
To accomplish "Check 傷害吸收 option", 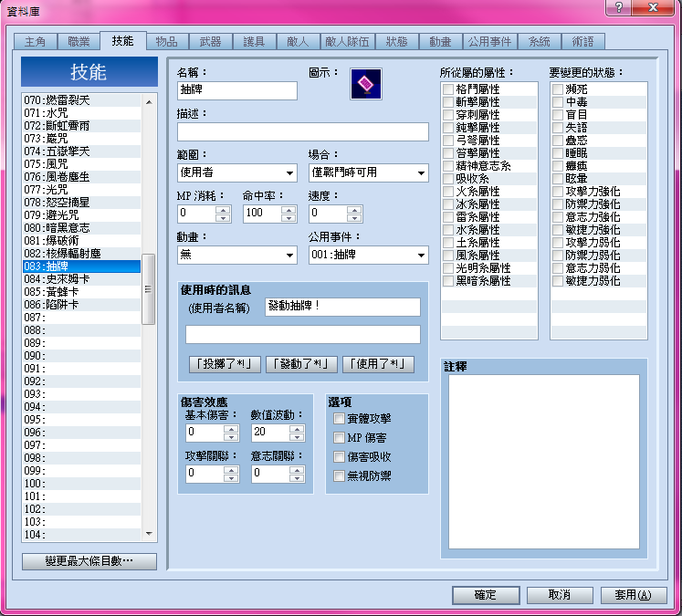I will (339, 457).
